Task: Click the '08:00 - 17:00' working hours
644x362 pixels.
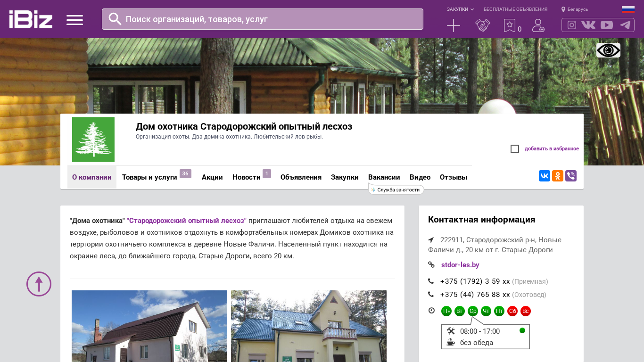Action: click(480, 331)
